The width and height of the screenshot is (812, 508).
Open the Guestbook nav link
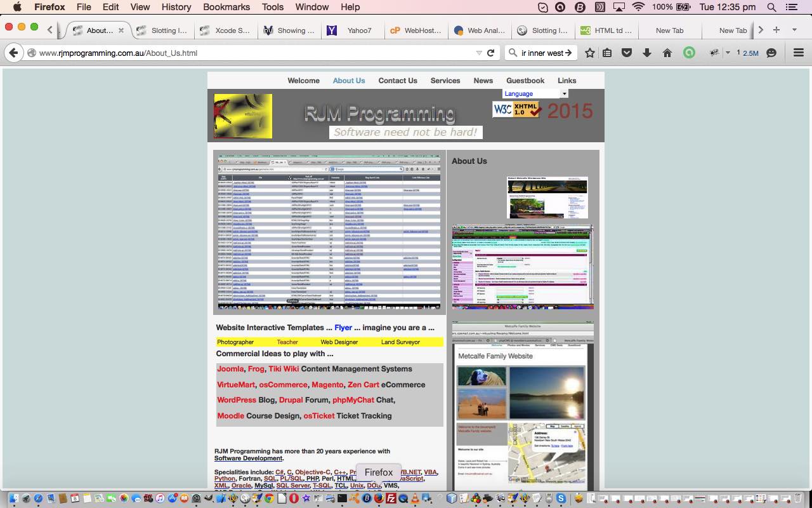tap(525, 81)
